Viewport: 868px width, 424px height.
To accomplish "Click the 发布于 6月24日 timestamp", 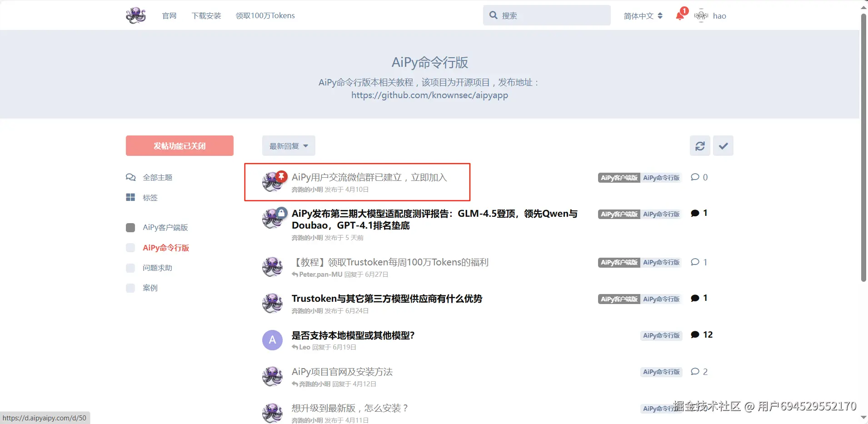I will pos(346,311).
